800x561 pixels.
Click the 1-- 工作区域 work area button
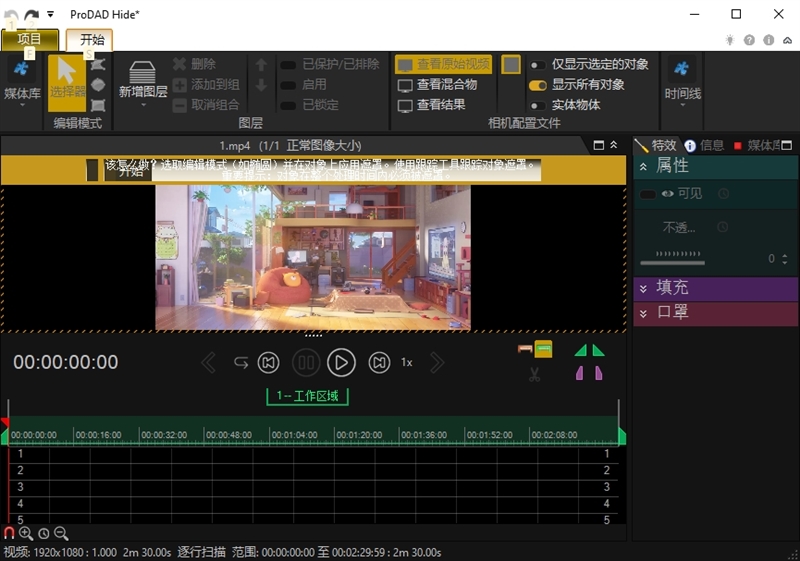[308, 396]
